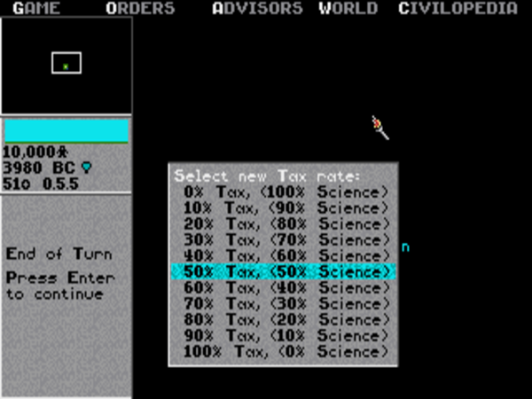Screen dimensions: 532x399
Task: Open the ADVISORS menu
Action: pos(257,8)
